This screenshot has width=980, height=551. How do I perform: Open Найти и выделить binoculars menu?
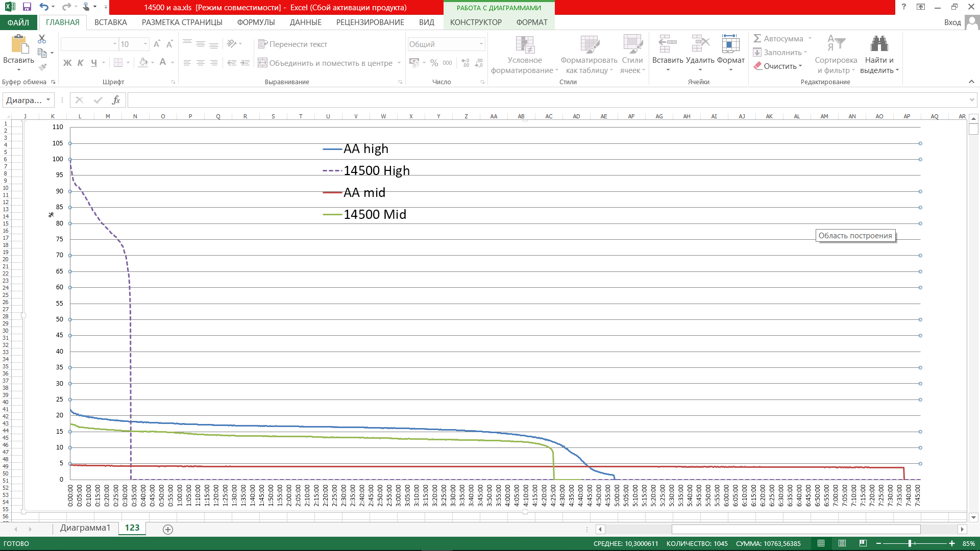[879, 55]
